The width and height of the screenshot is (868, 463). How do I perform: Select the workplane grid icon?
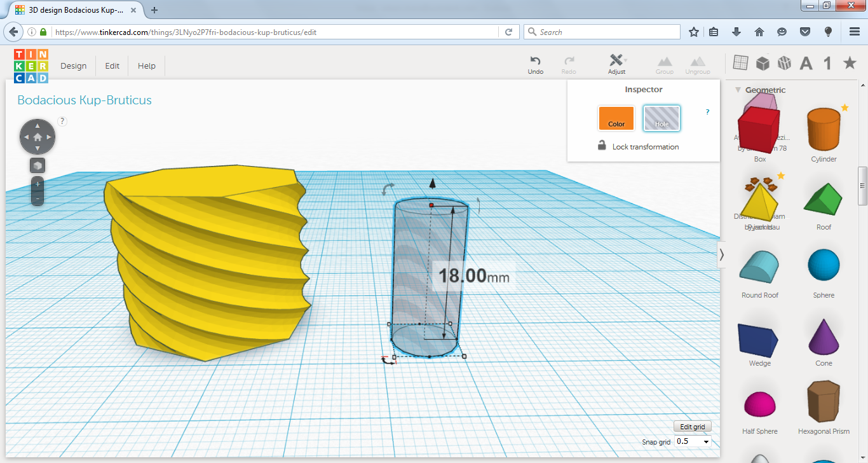pyautogui.click(x=740, y=62)
